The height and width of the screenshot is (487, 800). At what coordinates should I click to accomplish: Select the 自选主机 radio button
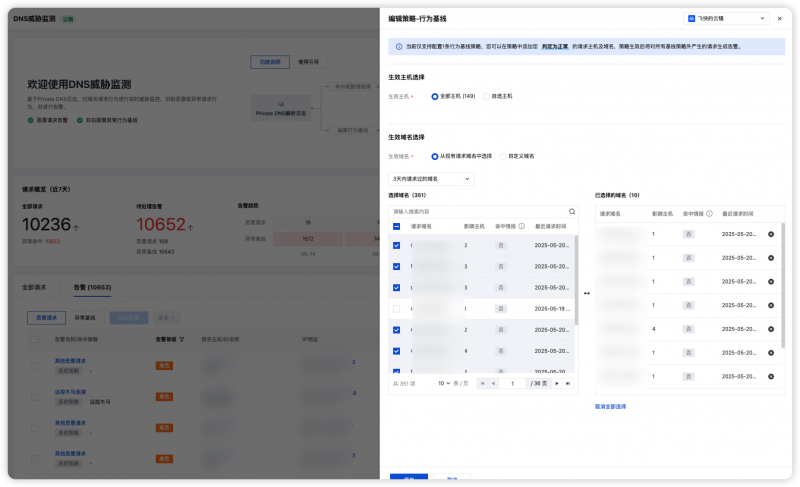(487, 96)
